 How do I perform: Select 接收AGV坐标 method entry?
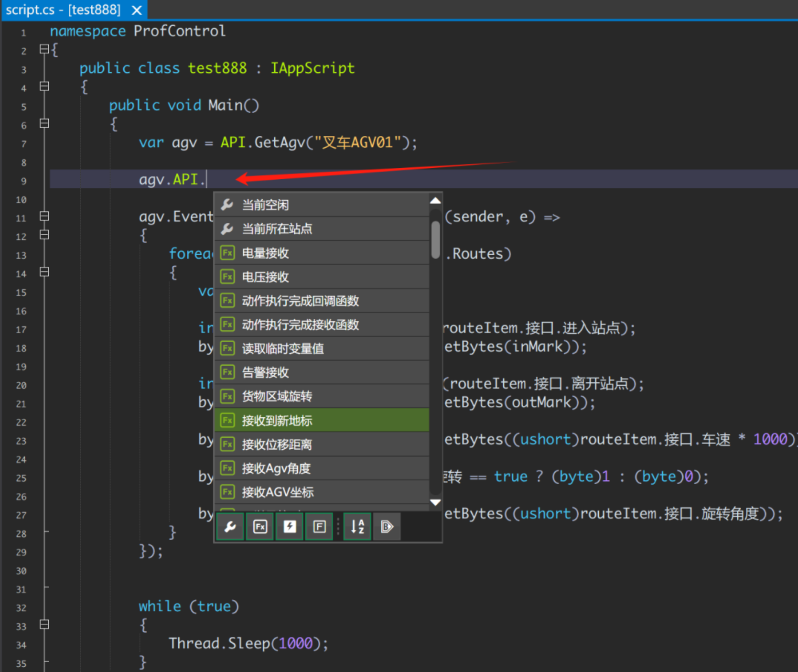pyautogui.click(x=322, y=492)
